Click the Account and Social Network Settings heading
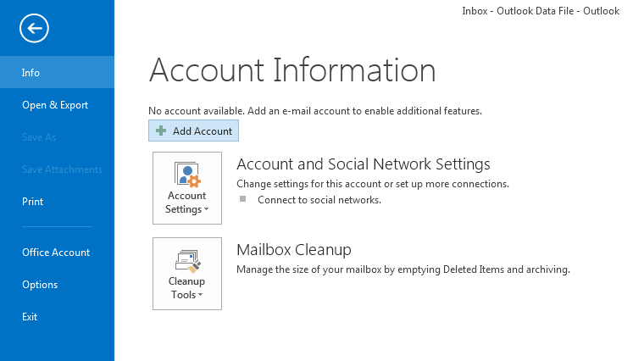This screenshot has width=644, height=361. click(x=363, y=164)
